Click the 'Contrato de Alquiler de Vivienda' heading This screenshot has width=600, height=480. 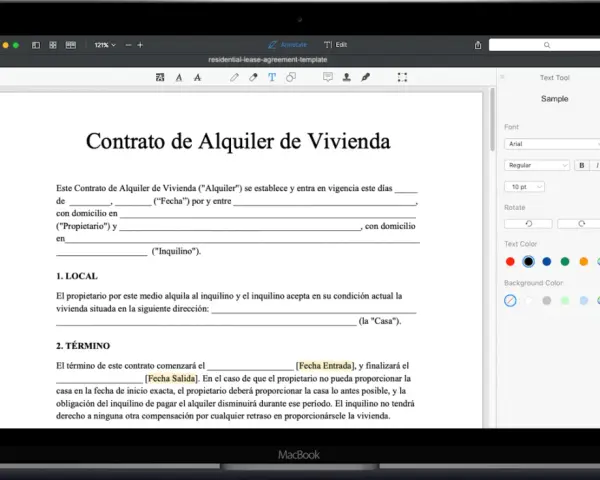click(238, 141)
